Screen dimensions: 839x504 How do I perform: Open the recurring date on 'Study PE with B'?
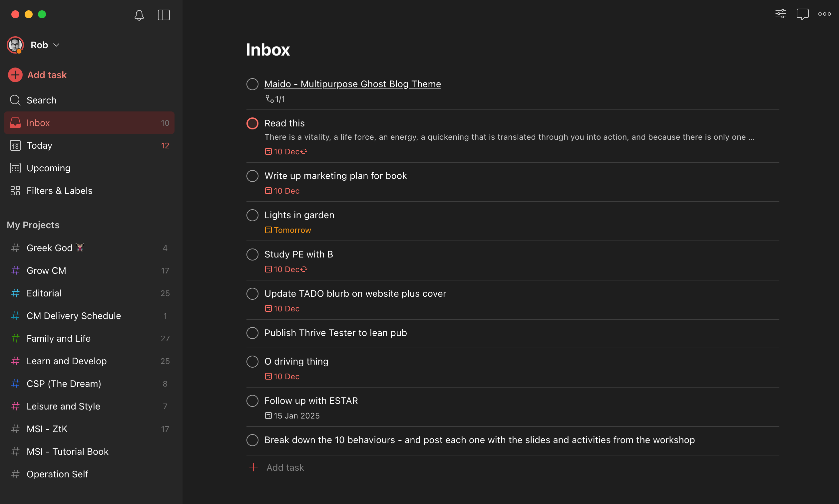(286, 269)
